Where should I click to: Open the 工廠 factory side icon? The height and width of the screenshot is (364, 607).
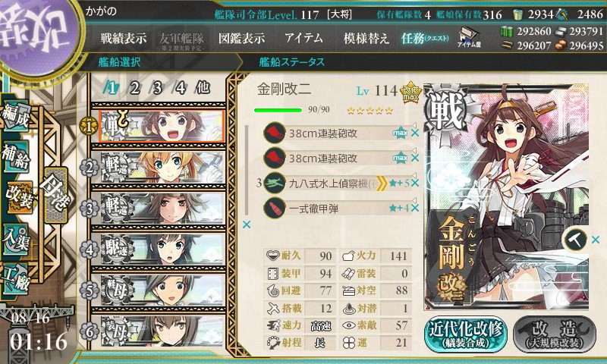point(16,279)
